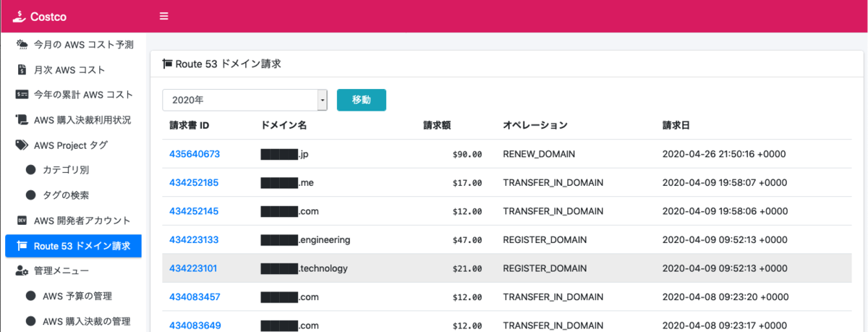Click the $21.00 amount cell
868x332 pixels.
[x=467, y=268]
